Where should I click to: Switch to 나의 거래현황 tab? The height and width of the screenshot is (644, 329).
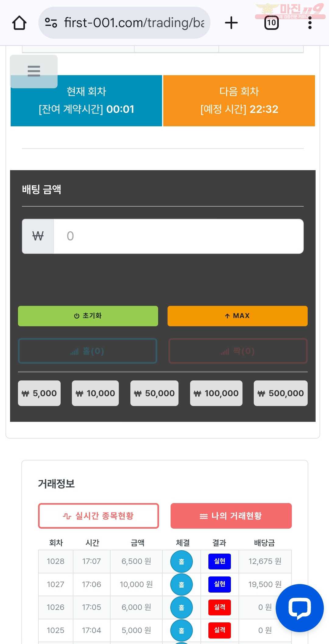click(231, 516)
